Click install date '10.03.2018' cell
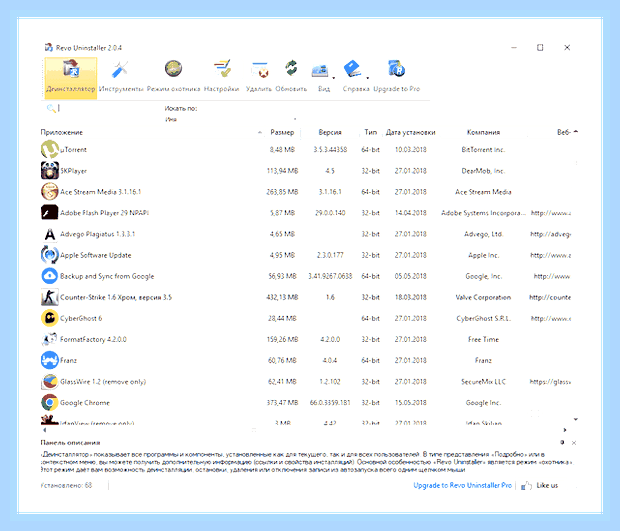Image resolution: width=620 pixels, height=531 pixels. [x=410, y=149]
